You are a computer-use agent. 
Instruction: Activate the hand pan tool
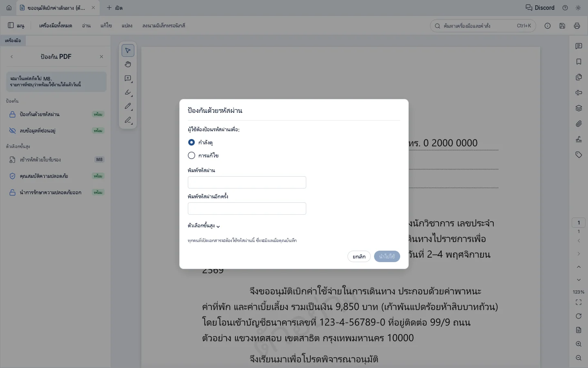(128, 64)
